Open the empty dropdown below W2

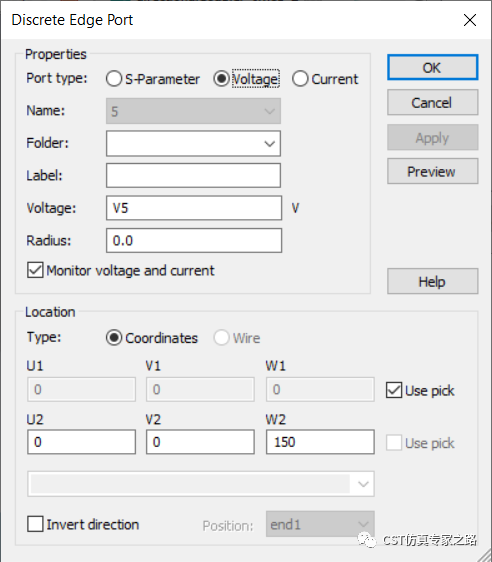[201, 484]
